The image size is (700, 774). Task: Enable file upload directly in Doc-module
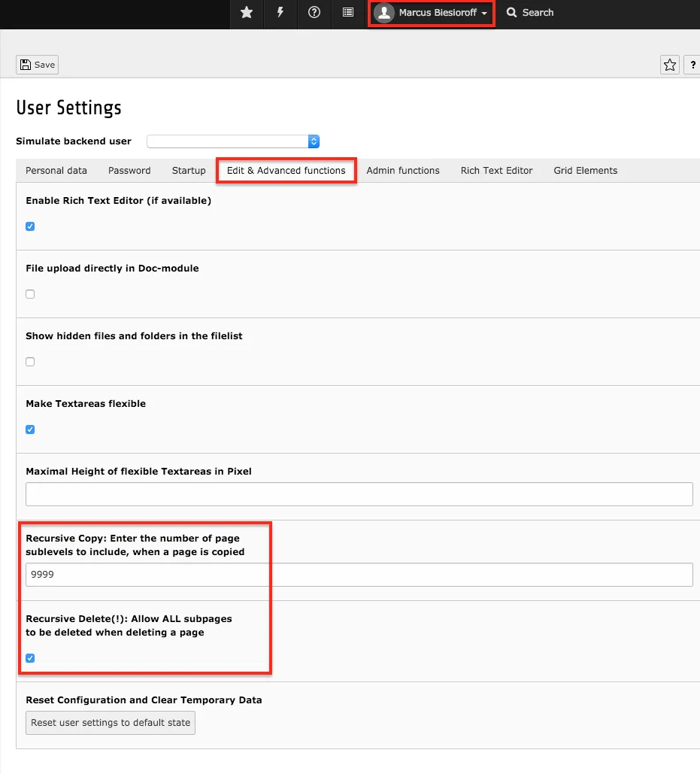coord(30,294)
